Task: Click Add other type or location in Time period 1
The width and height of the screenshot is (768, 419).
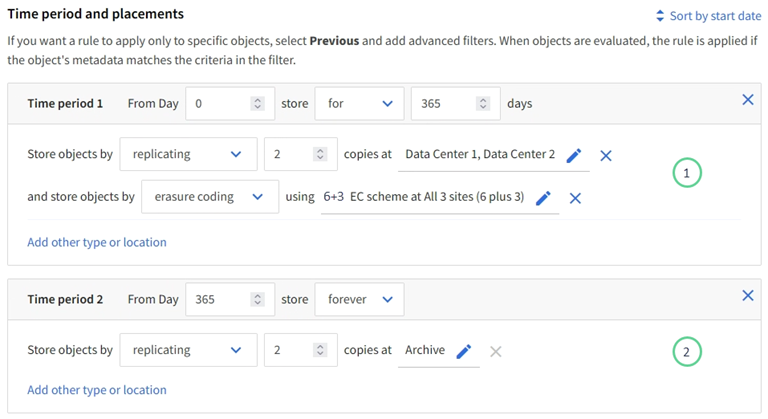Action: (97, 242)
